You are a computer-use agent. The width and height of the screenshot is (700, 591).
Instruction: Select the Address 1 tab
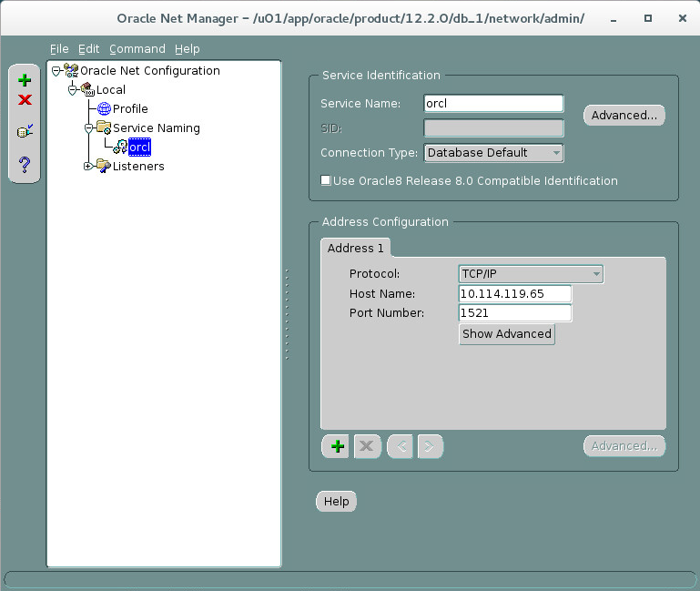click(x=355, y=248)
